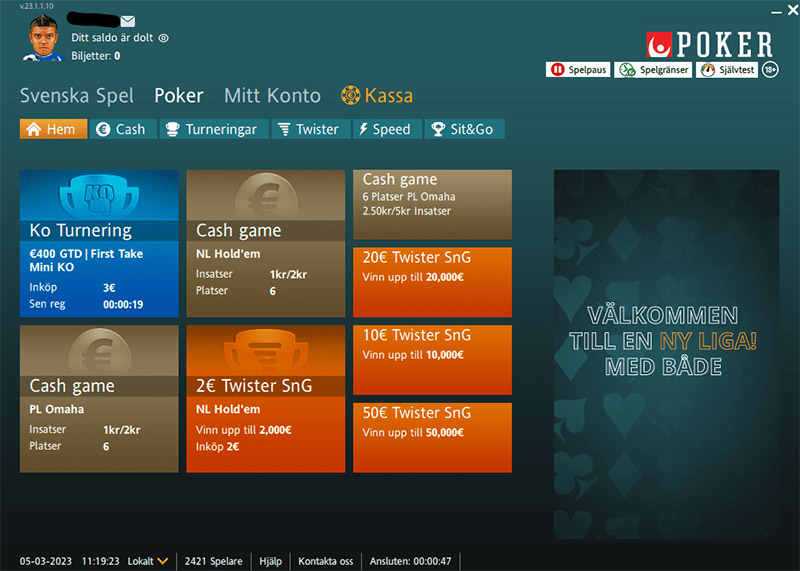Click the Svenska Spel Poker logo
800x571 pixels.
coord(710,44)
